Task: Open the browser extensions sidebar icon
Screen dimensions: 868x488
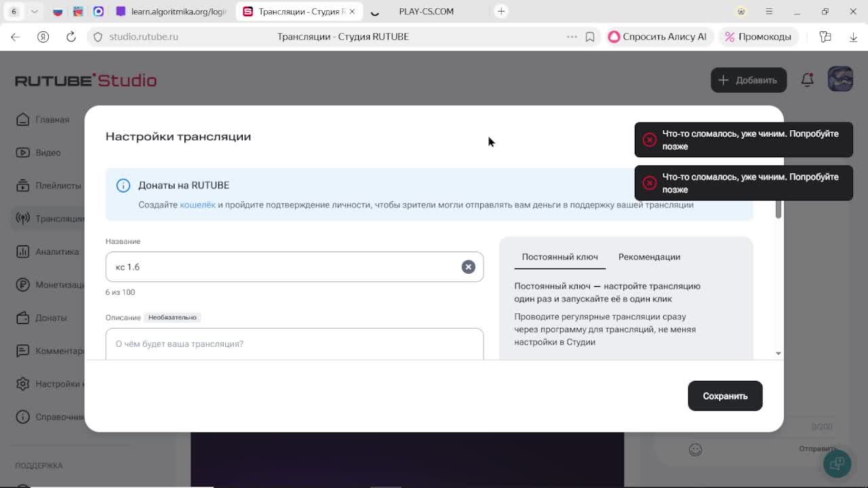Action: pyautogui.click(x=825, y=37)
